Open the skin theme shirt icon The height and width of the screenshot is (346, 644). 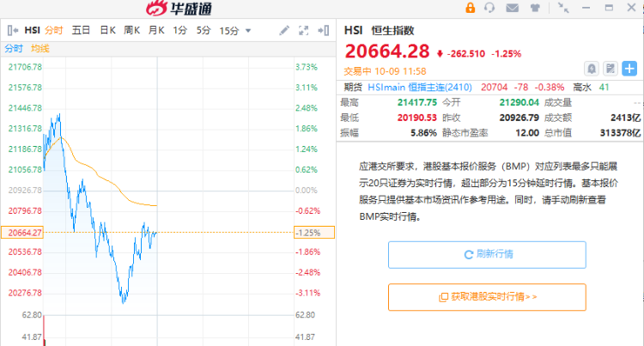(535, 8)
